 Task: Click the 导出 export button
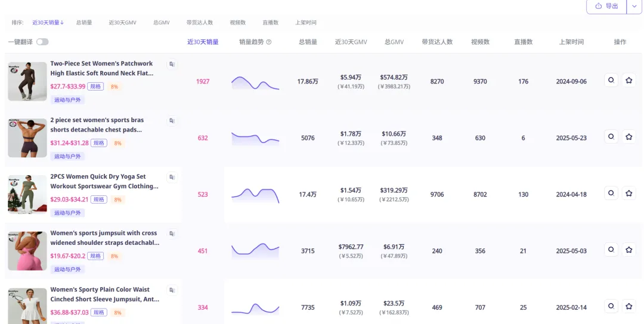(606, 6)
